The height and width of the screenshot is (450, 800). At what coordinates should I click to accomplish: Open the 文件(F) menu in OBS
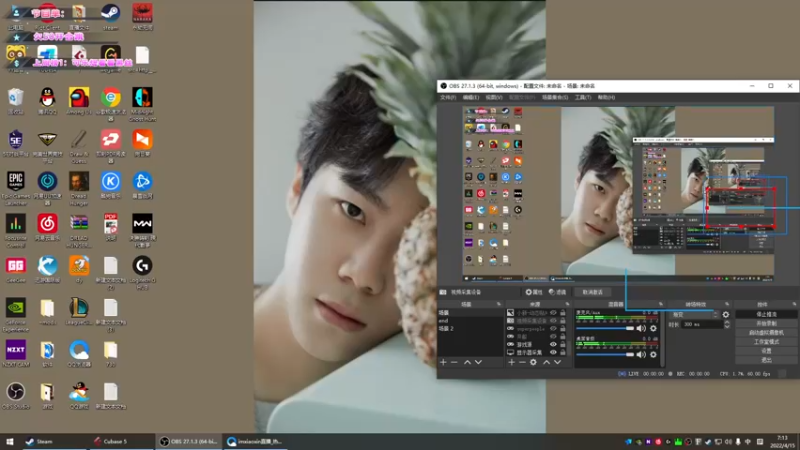click(x=447, y=97)
